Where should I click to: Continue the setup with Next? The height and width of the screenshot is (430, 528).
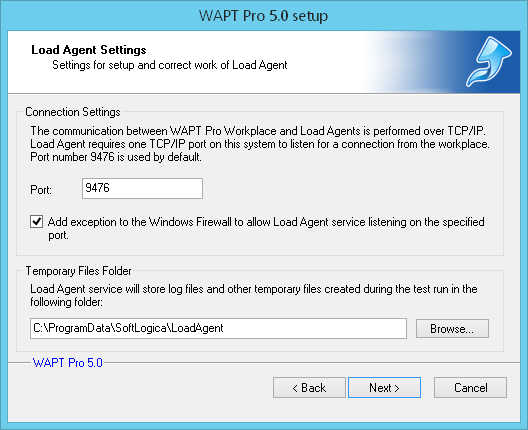[384, 388]
